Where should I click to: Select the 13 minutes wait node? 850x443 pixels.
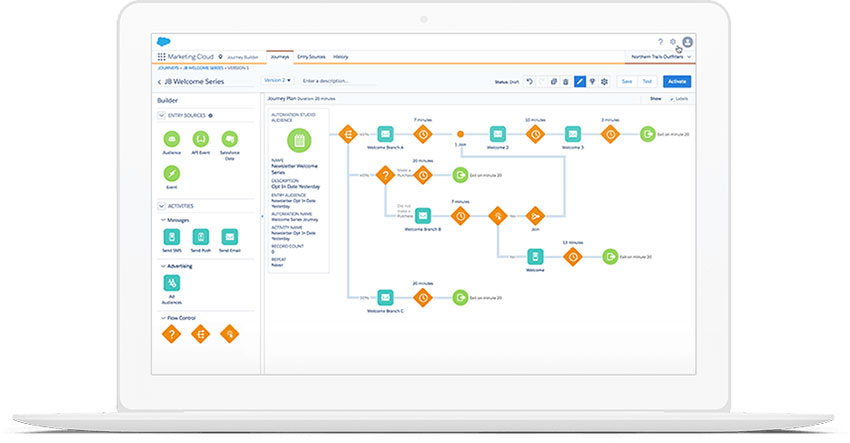[573, 256]
